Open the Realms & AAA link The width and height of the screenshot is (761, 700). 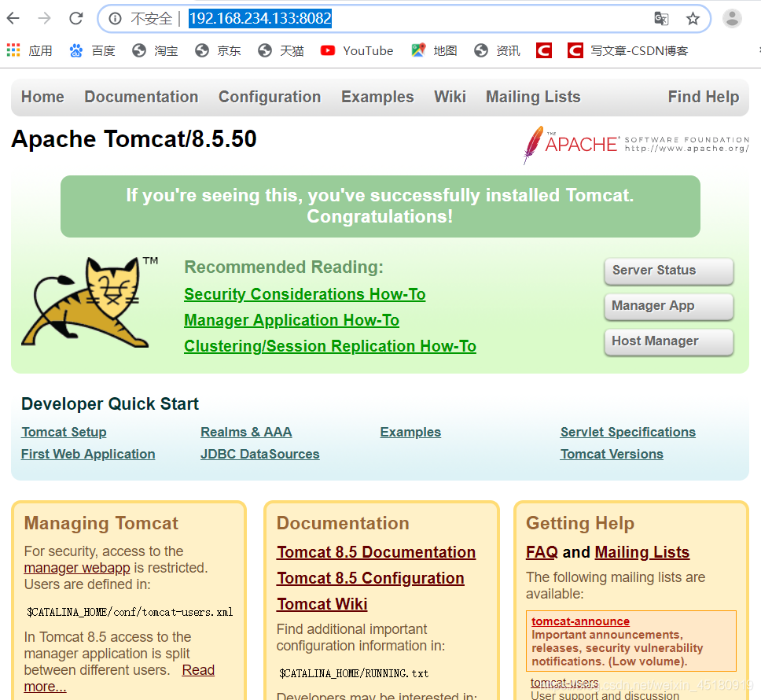246,432
